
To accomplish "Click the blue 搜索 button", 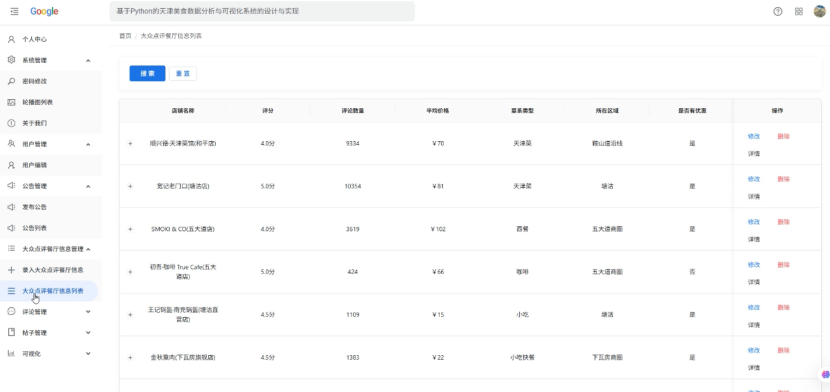I will click(147, 74).
